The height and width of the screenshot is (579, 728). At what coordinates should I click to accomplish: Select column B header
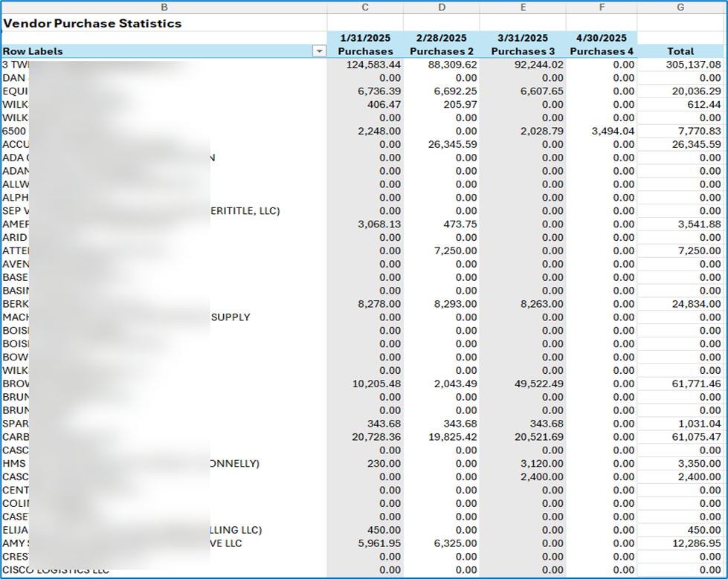pyautogui.click(x=164, y=7)
